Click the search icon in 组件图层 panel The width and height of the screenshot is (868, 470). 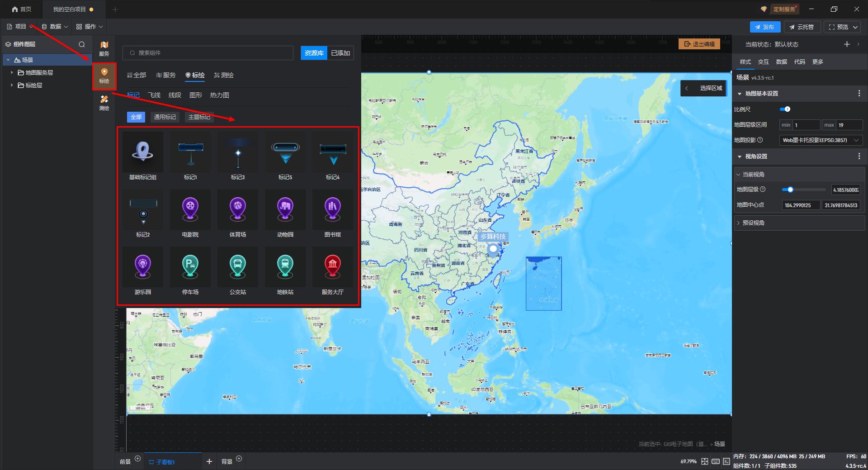(82, 44)
